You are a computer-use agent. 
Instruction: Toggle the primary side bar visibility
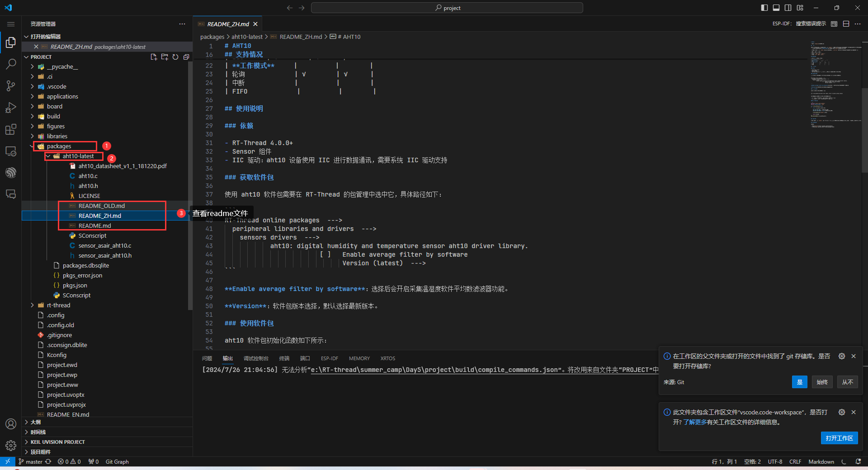point(764,8)
